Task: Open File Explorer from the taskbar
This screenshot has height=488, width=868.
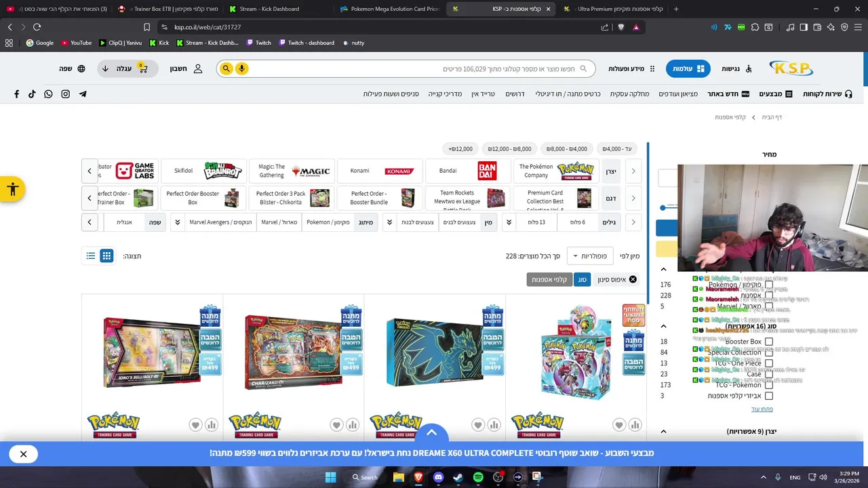Action: click(398, 477)
